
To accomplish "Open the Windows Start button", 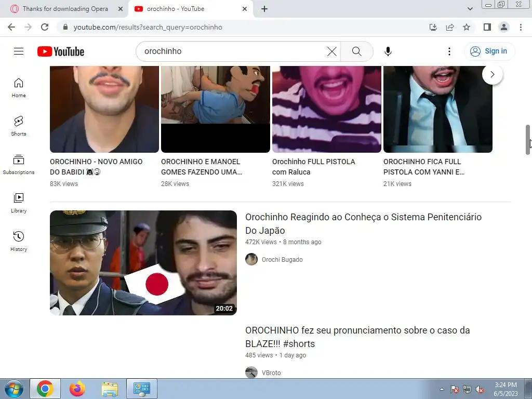I will 14,389.
